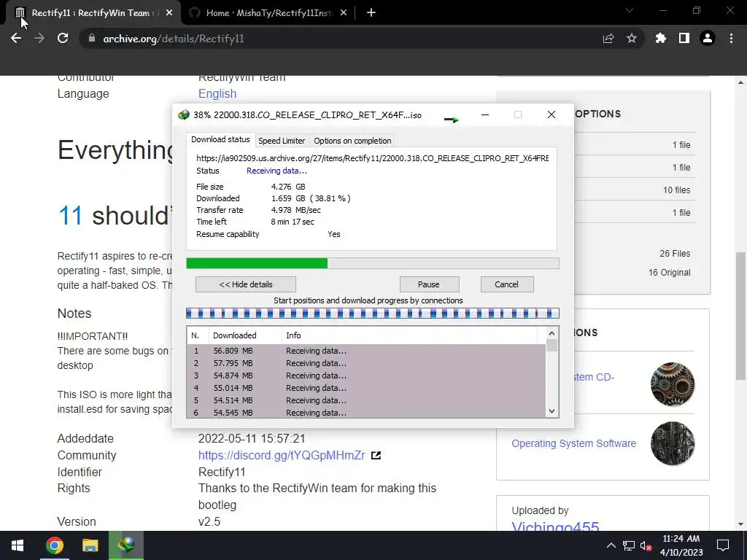Click the Info column header
This screenshot has width=747, height=560.
point(410,335)
